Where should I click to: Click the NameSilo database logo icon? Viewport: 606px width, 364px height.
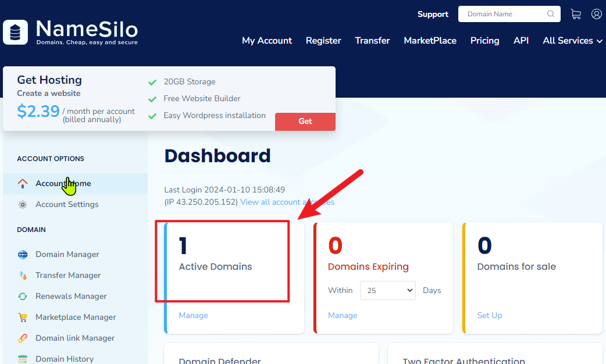click(16, 32)
